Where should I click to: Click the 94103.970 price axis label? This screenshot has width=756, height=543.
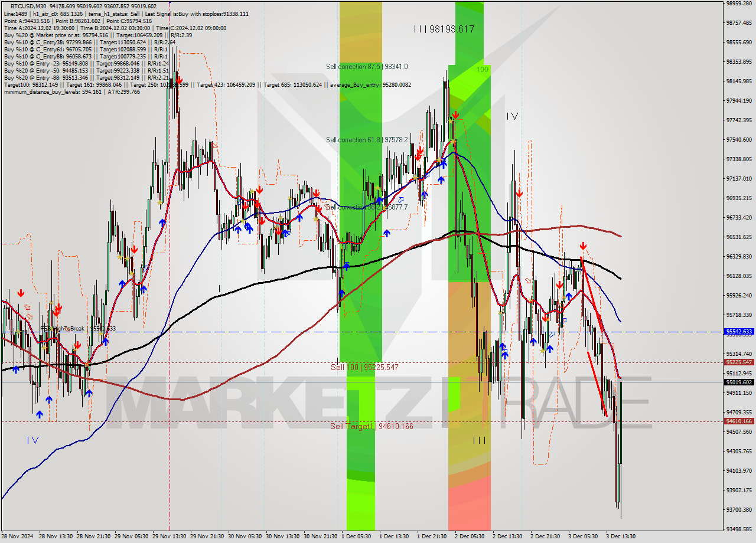[x=739, y=471]
